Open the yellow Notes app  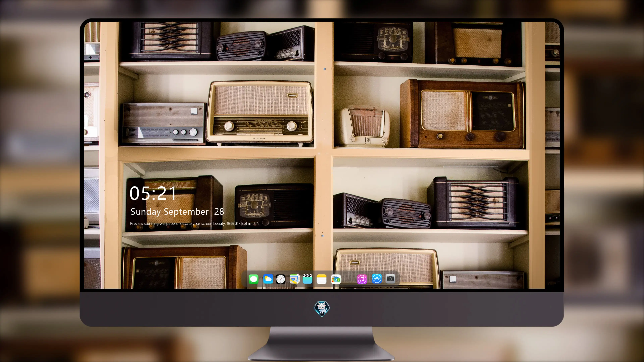[x=321, y=279]
